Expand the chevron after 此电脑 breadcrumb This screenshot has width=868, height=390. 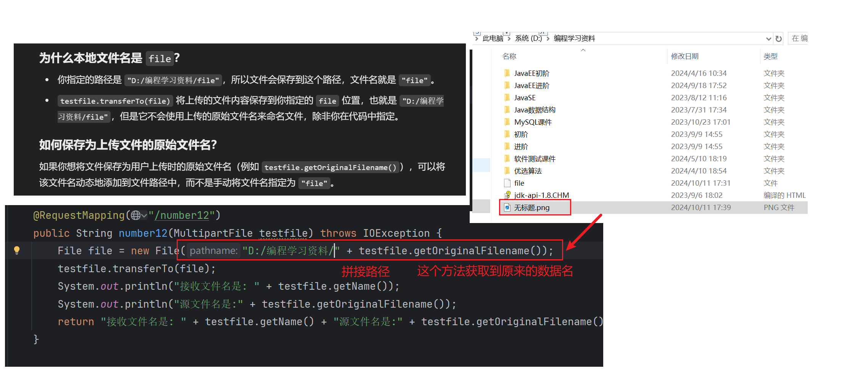(x=509, y=39)
